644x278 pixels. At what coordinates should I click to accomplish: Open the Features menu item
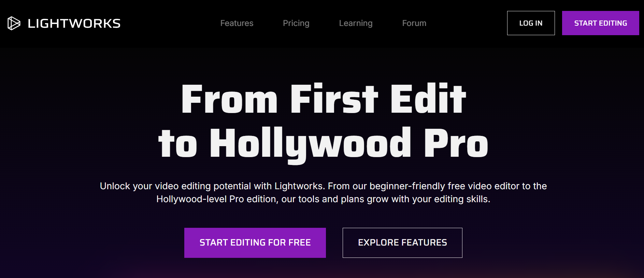point(237,23)
